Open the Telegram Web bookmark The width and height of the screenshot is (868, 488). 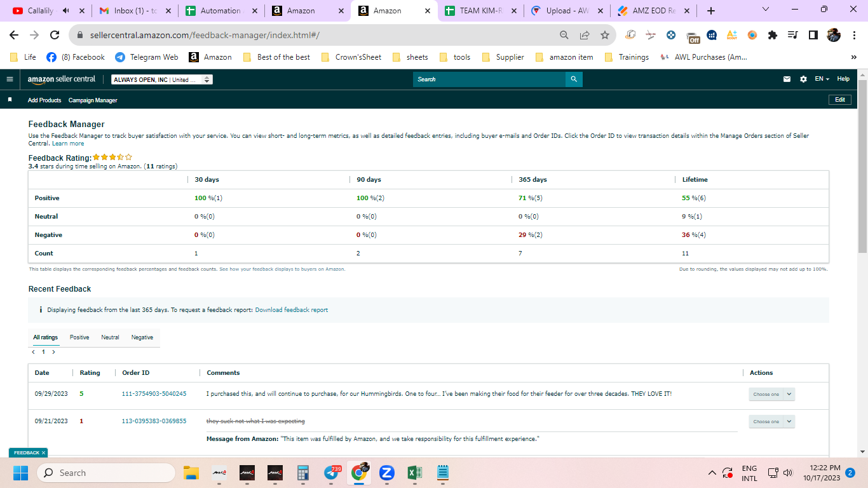point(147,57)
